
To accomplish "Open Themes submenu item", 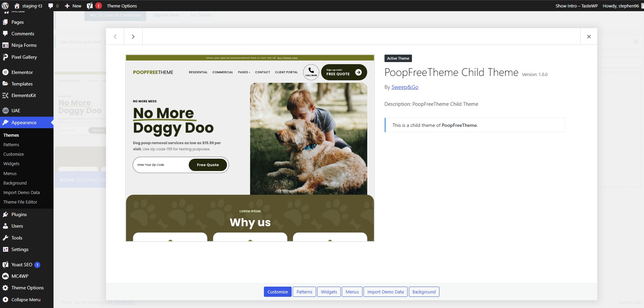I will 11,135.
